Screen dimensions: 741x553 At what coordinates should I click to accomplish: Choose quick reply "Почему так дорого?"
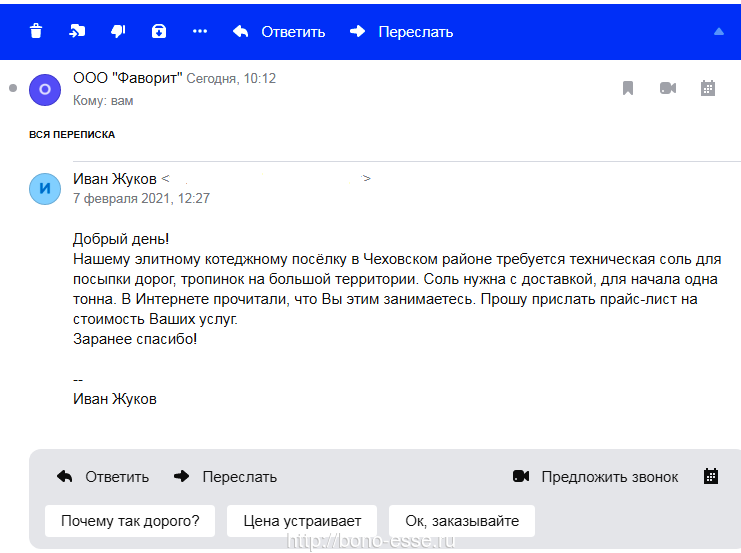coord(130,521)
